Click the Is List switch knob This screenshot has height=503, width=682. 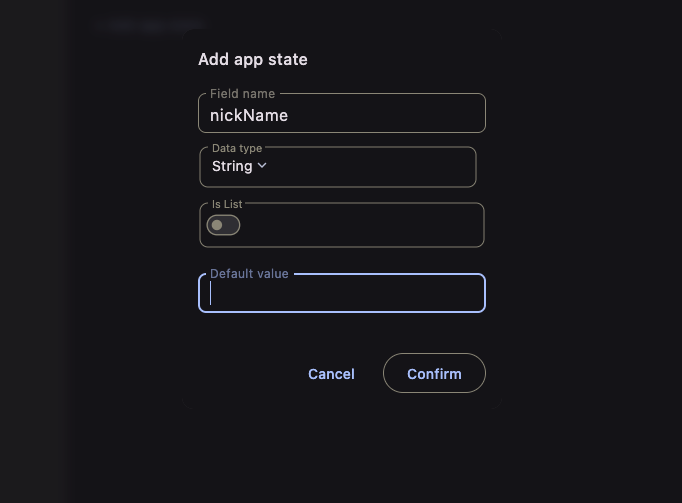click(x=217, y=225)
